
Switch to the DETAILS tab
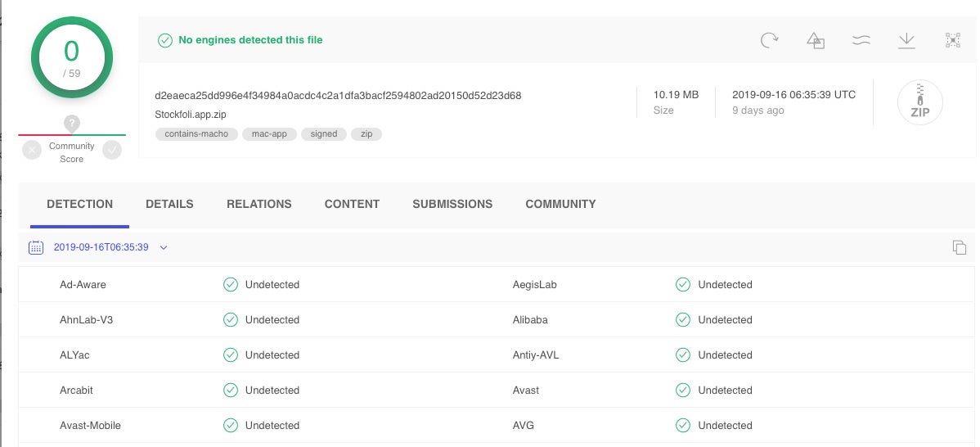coord(169,204)
